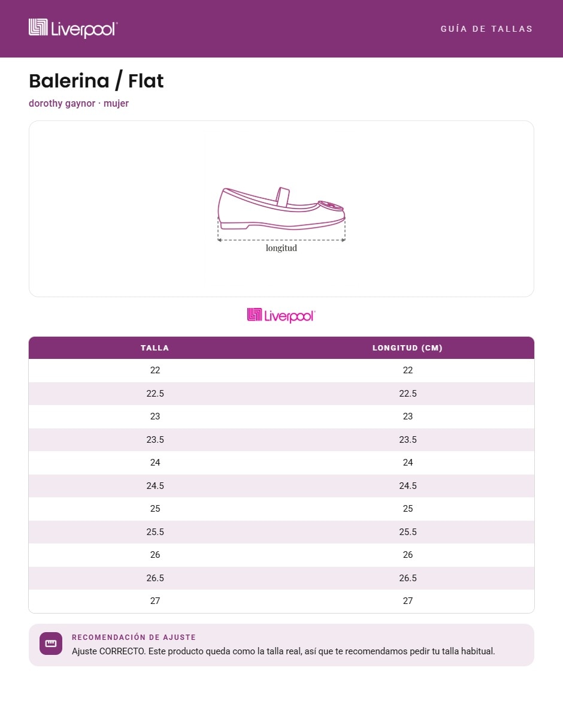This screenshot has height=728, width=563.
Task: Select the talla 23.5 row
Action: click(281, 440)
